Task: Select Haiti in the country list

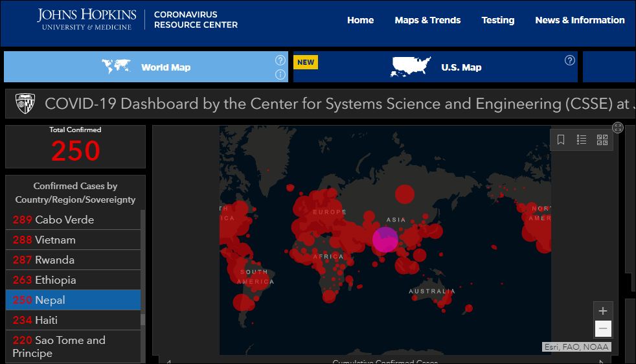Action: tap(73, 320)
